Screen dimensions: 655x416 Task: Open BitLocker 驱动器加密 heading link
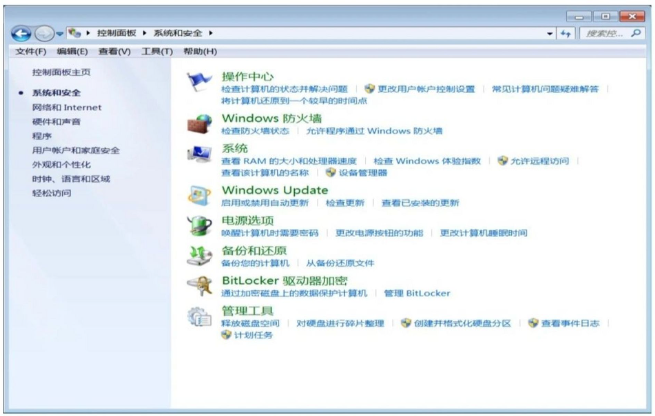284,280
